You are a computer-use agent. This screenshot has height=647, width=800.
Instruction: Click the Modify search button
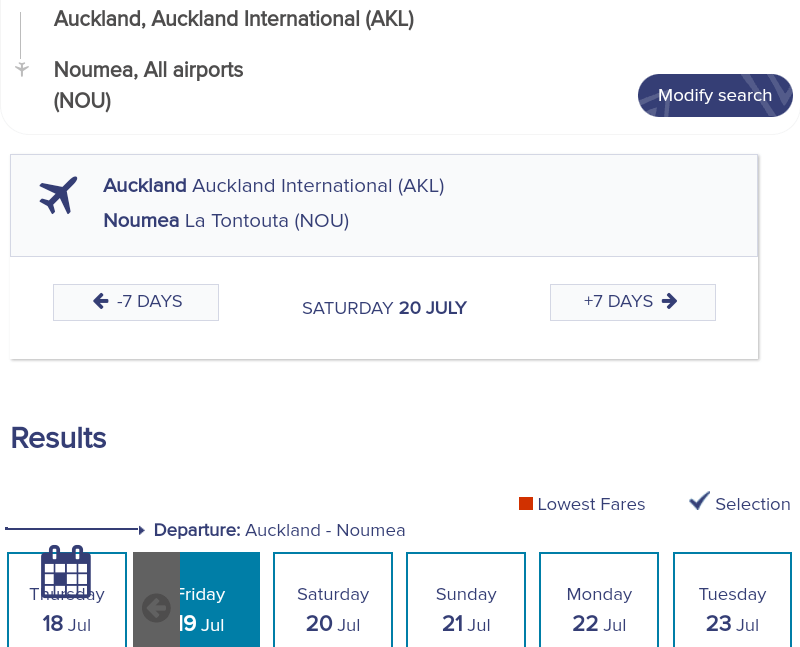click(715, 95)
